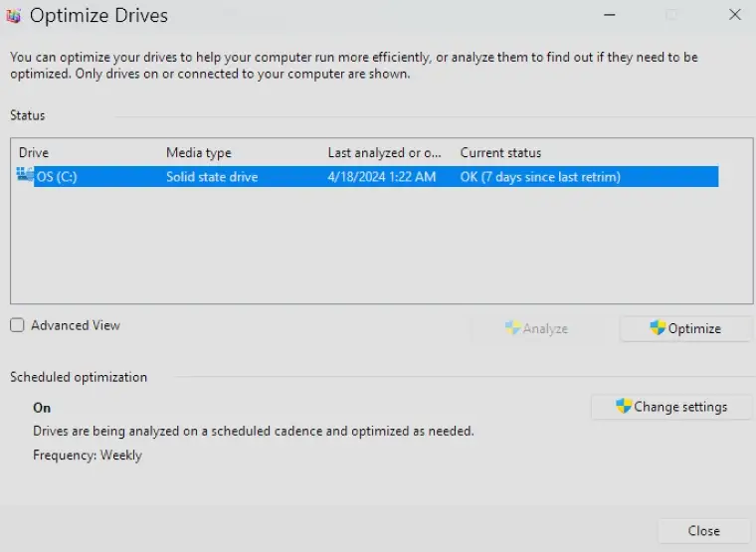Click the OS (C:) drive icon
Image resolution: width=756 pixels, height=552 pixels.
click(24, 174)
